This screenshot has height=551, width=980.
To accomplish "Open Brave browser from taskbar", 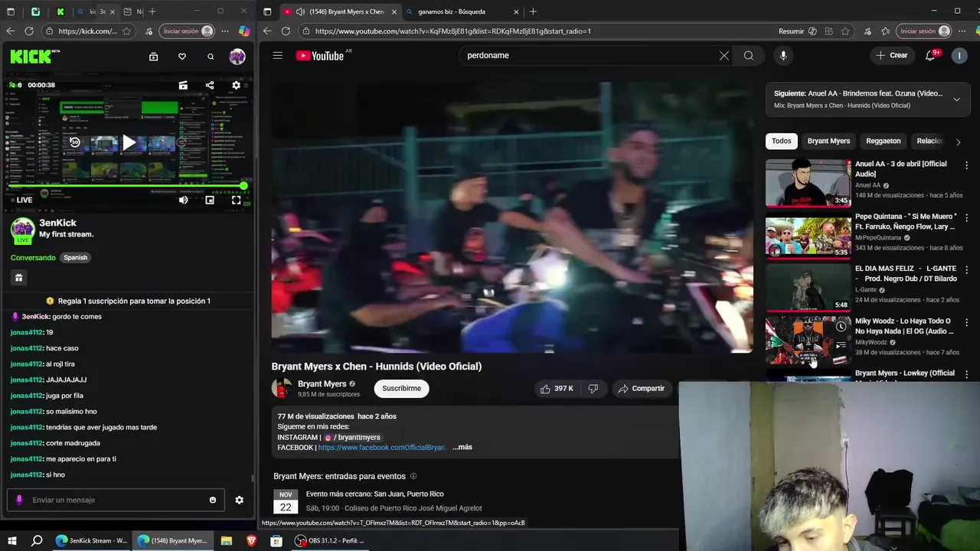I will coord(251,540).
